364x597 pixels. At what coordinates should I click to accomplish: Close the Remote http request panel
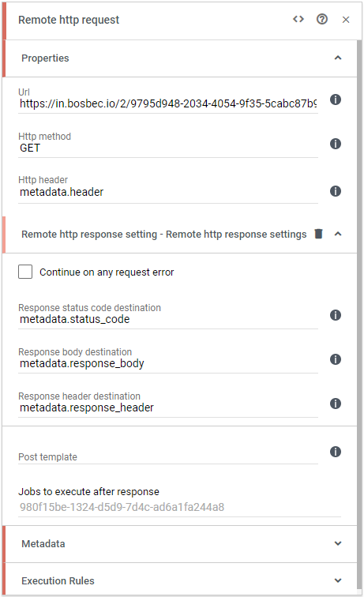(x=346, y=20)
